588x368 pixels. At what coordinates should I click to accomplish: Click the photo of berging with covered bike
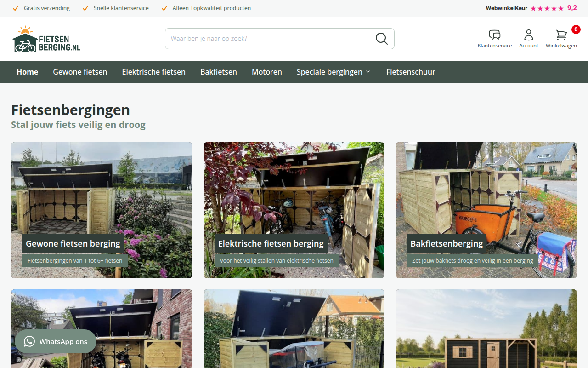[294, 328]
